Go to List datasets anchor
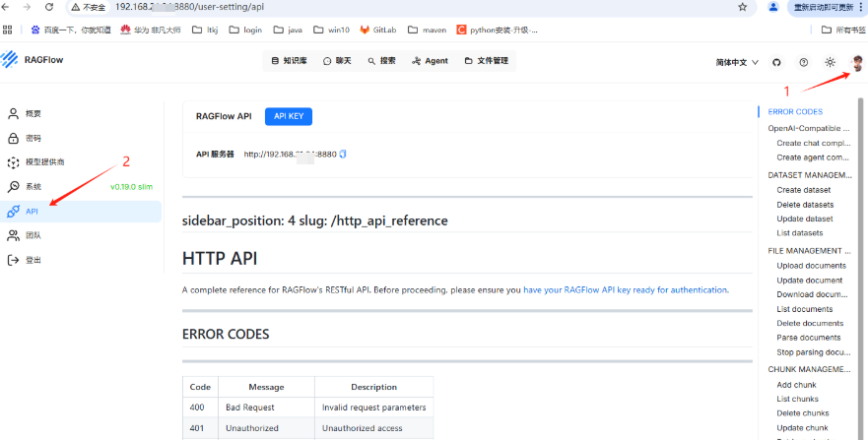The width and height of the screenshot is (868, 440). (799, 233)
